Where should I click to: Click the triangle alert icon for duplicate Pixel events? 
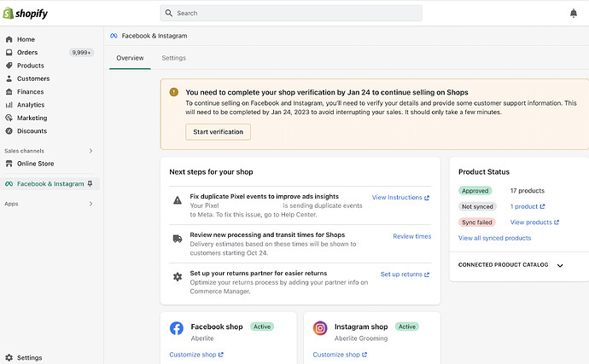[x=178, y=200]
